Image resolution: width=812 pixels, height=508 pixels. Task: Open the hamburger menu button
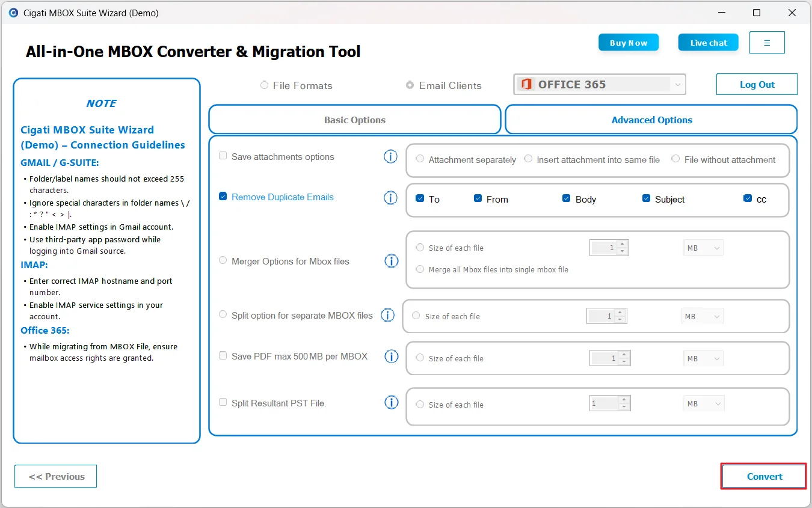[767, 43]
